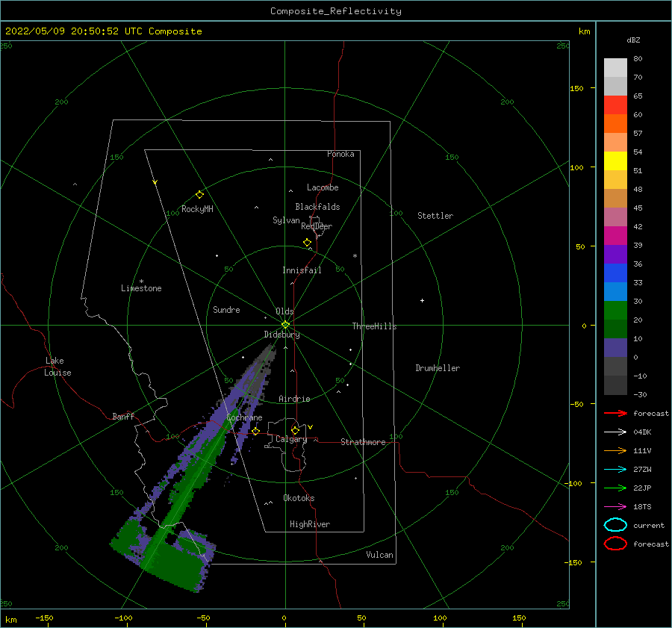The width and height of the screenshot is (672, 628).
Task: Click the cyan current ellipse icon
Action: [x=615, y=525]
